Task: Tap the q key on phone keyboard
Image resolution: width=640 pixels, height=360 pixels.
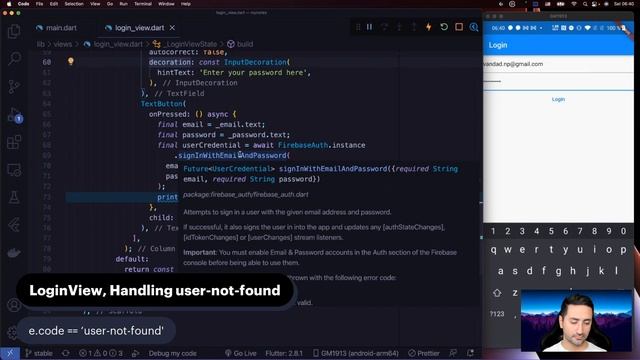Action: (493, 250)
